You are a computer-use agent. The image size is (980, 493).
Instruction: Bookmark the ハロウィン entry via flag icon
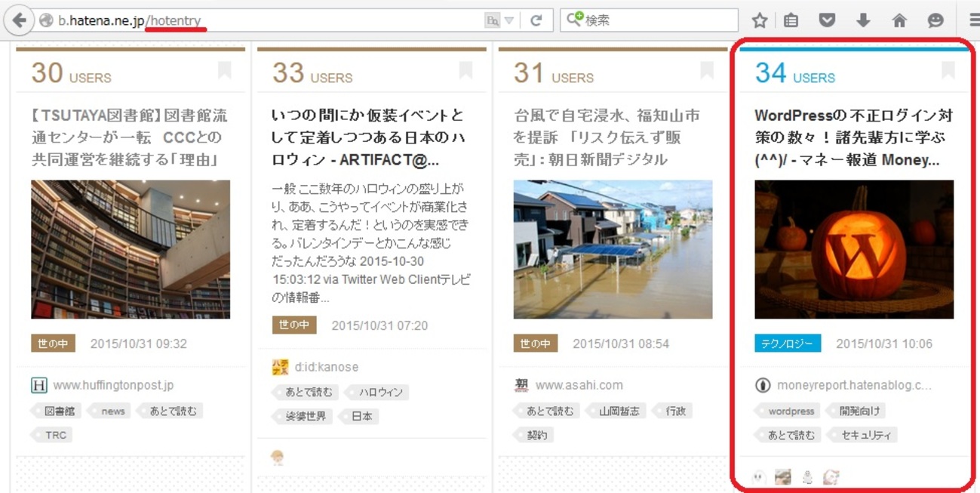coord(465,70)
